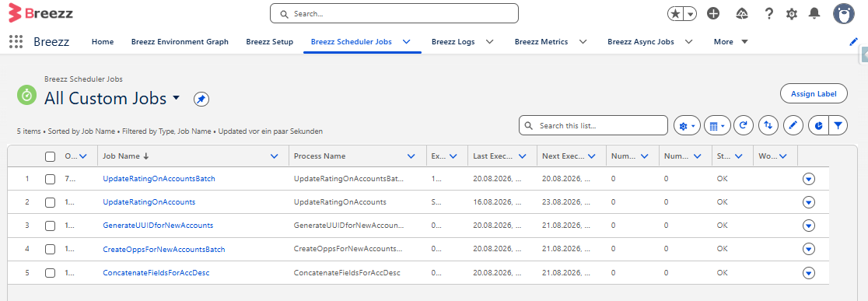Select the ConcatenateFieldsForAccDesc row checkbox
The width and height of the screenshot is (868, 301).
[x=51, y=273]
